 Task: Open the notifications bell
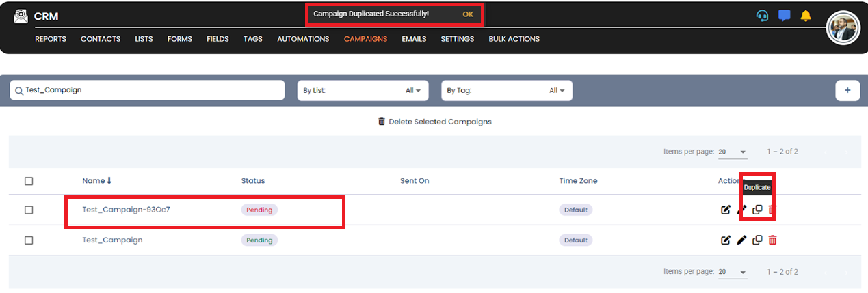(x=806, y=16)
